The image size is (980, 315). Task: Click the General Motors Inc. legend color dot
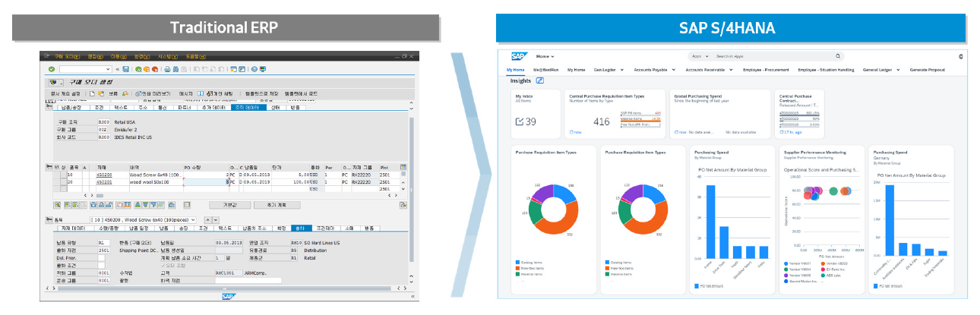coord(786,281)
